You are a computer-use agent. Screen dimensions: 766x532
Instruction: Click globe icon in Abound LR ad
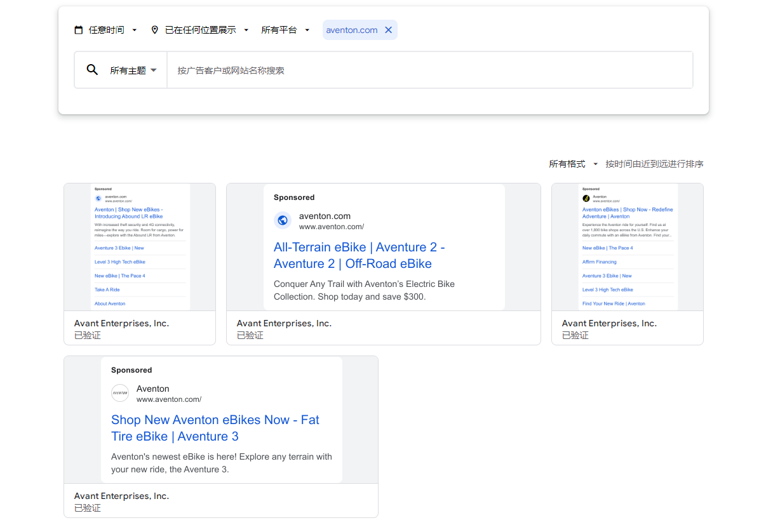pyautogui.click(x=98, y=198)
